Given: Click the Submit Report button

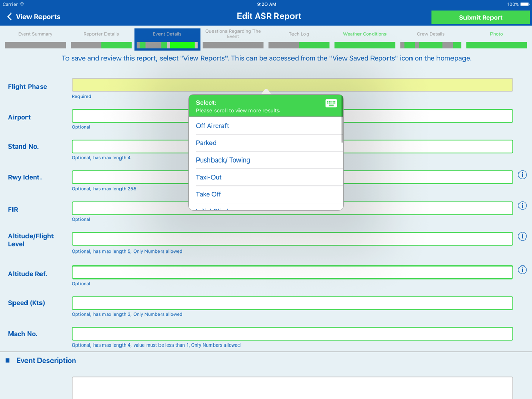Looking at the screenshot, I should coord(481,17).
